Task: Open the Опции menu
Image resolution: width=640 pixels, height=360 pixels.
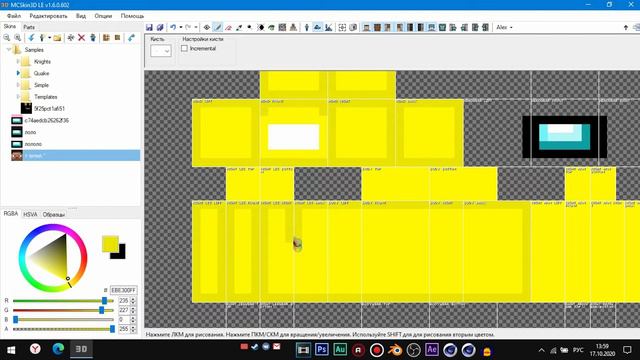Action: click(x=103, y=16)
